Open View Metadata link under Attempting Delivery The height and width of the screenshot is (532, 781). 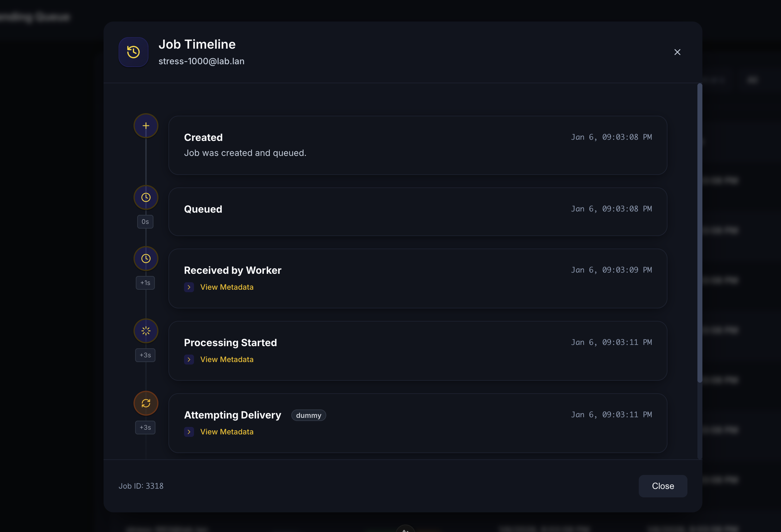tap(226, 432)
